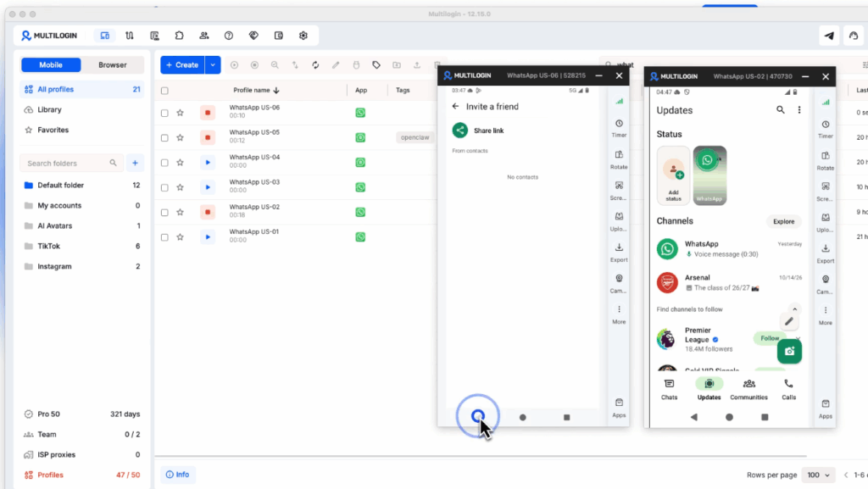Open Favorites in sidebar
Viewport: 868px width, 489px height.
pos(82,130)
